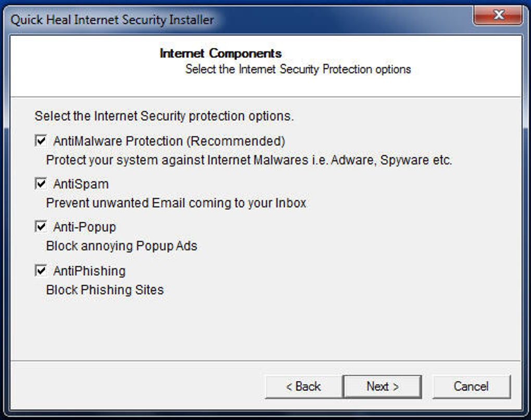Cancel the installer setup

[x=471, y=387]
